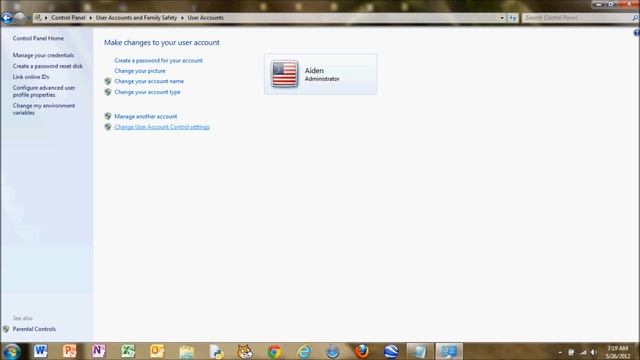Click Change your picture
The height and width of the screenshot is (360, 640).
click(140, 71)
